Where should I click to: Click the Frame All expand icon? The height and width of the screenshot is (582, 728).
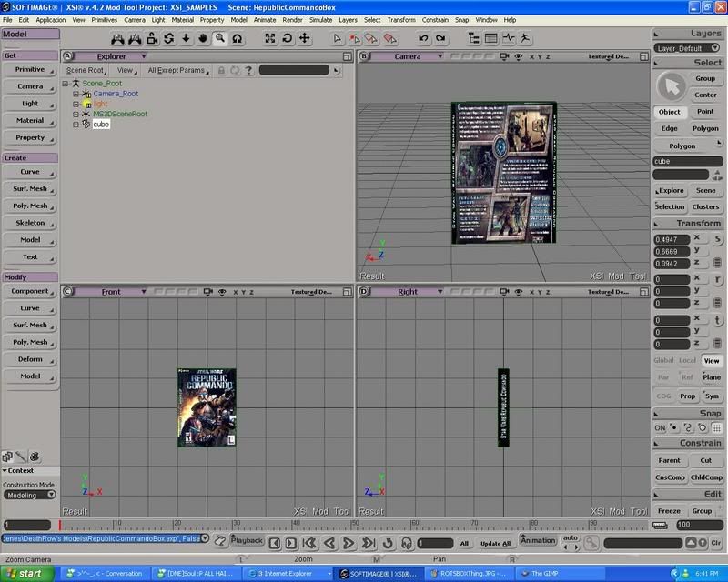269,38
